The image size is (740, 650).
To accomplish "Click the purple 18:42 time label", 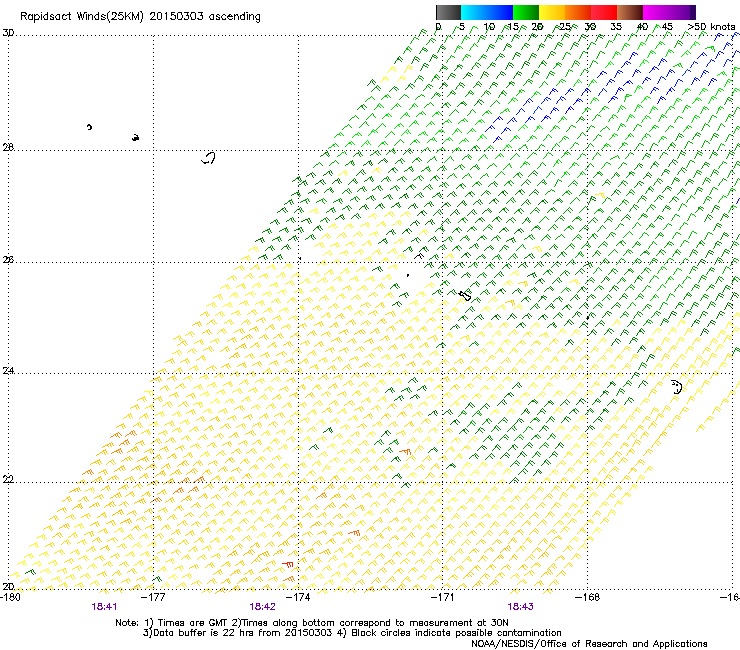I will point(262,607).
